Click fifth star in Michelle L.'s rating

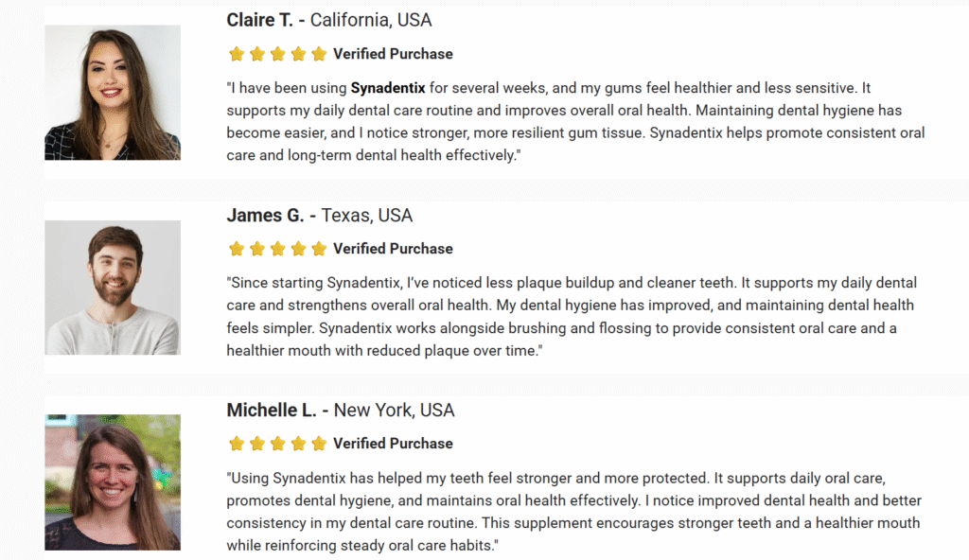pos(319,444)
